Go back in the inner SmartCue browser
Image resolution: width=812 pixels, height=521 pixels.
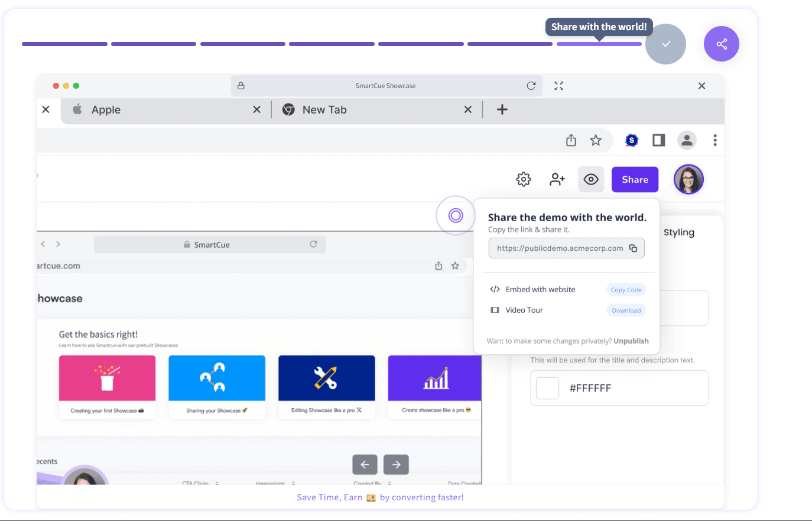pos(43,244)
